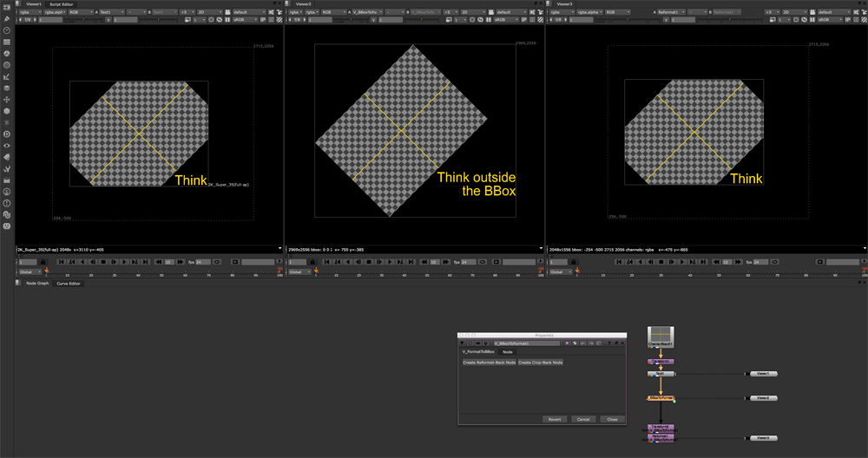This screenshot has height=458, width=868.
Task: Open the sRGB colorspace dropdown in Viewer1
Action: click(x=246, y=19)
